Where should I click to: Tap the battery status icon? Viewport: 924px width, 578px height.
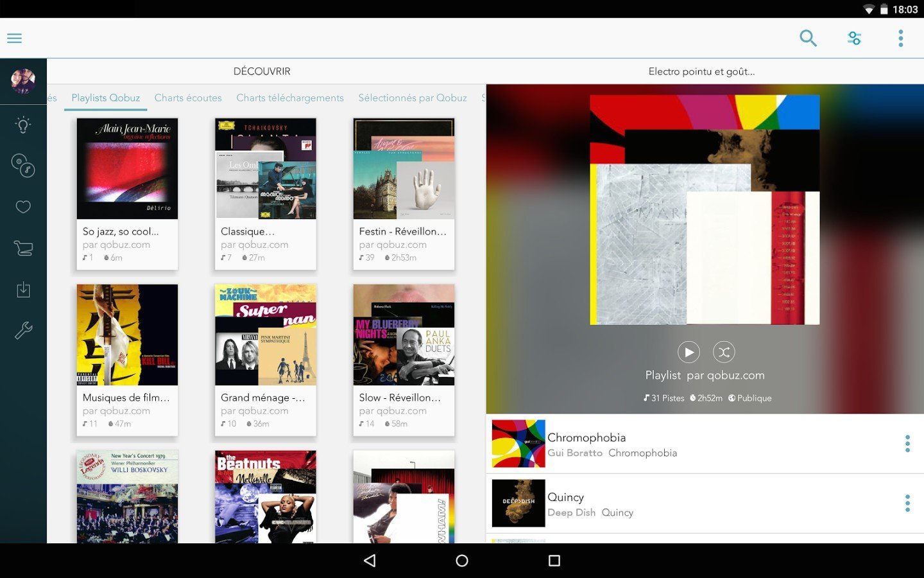(x=884, y=9)
